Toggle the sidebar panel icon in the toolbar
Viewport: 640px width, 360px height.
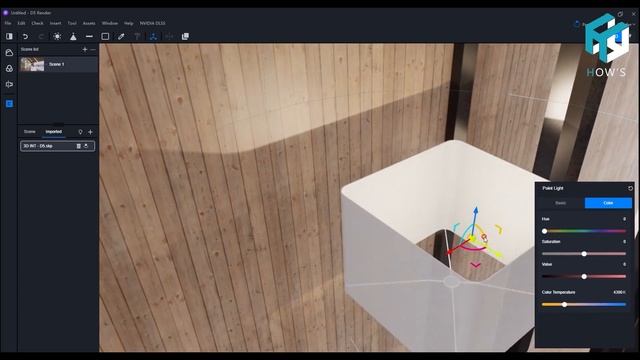(9, 36)
